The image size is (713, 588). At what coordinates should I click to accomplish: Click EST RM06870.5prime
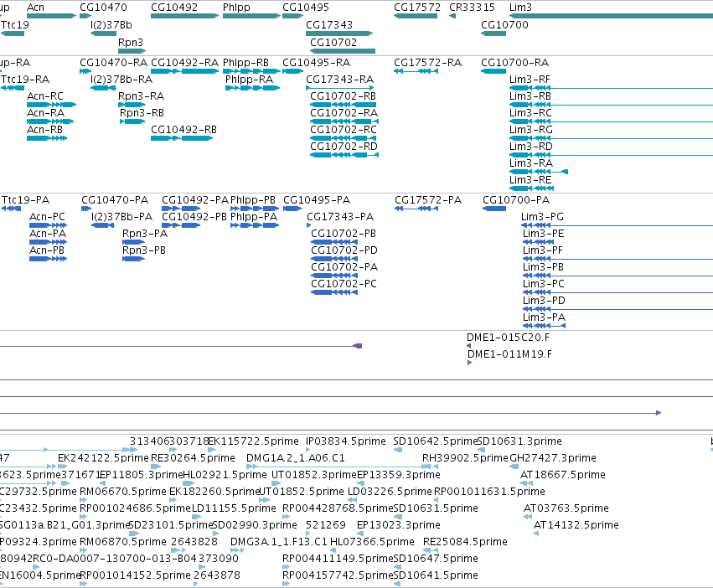tap(123, 542)
